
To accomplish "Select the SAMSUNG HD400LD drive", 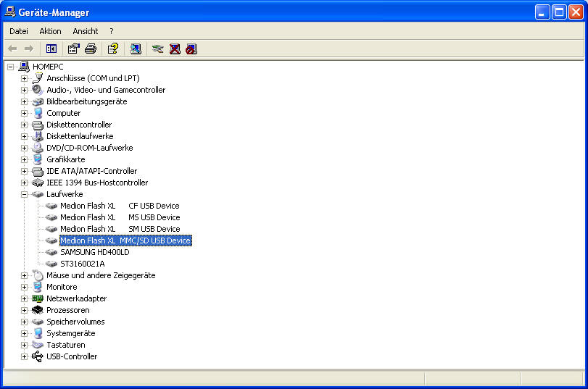I will point(94,252).
